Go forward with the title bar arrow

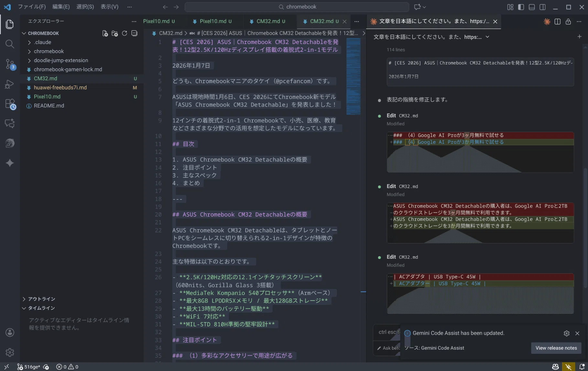pos(176,7)
